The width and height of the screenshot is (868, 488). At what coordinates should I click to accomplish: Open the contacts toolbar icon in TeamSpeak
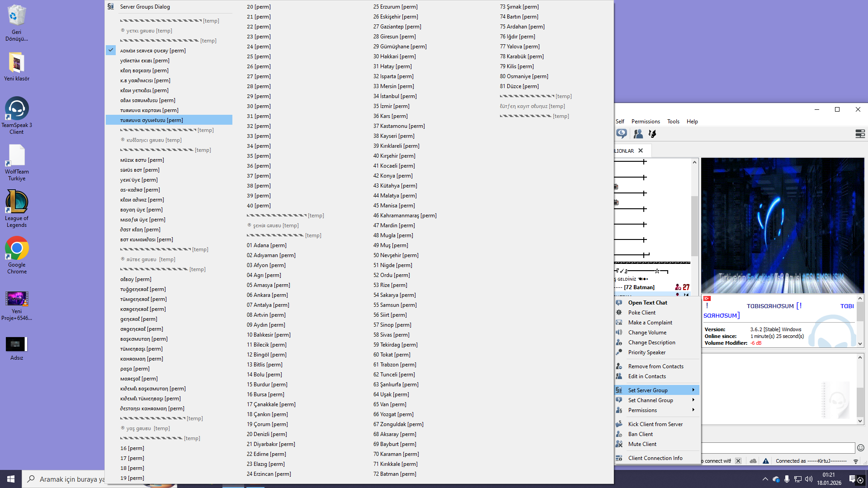638,134
